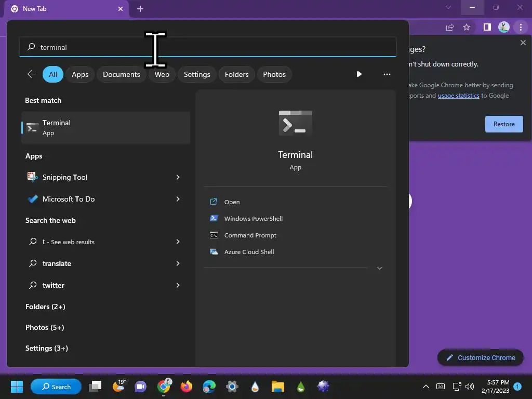Open the touch keyboard tray icon

coord(441,387)
